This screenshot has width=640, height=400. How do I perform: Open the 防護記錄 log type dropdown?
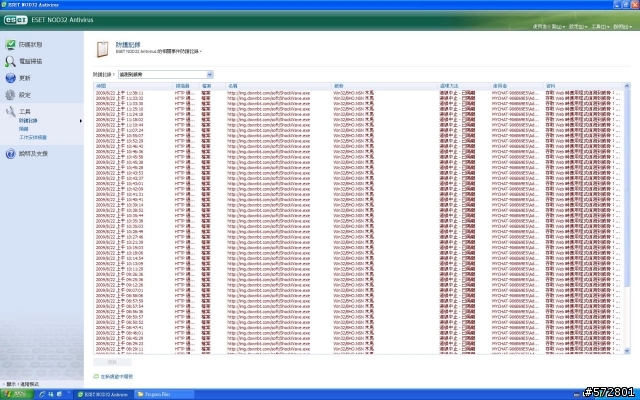165,75
